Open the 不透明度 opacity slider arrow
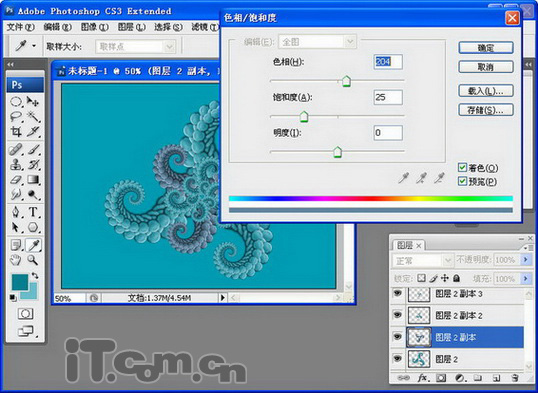 [x=525, y=260]
